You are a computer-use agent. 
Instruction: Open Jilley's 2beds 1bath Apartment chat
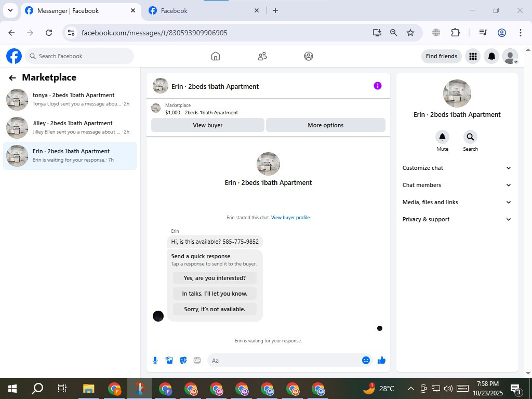coord(70,128)
